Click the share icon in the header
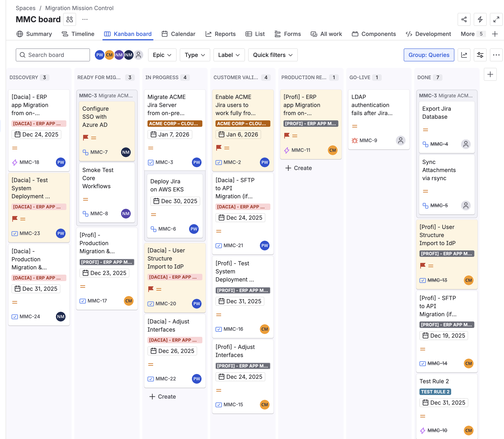The width and height of the screenshot is (504, 439). 464,19
